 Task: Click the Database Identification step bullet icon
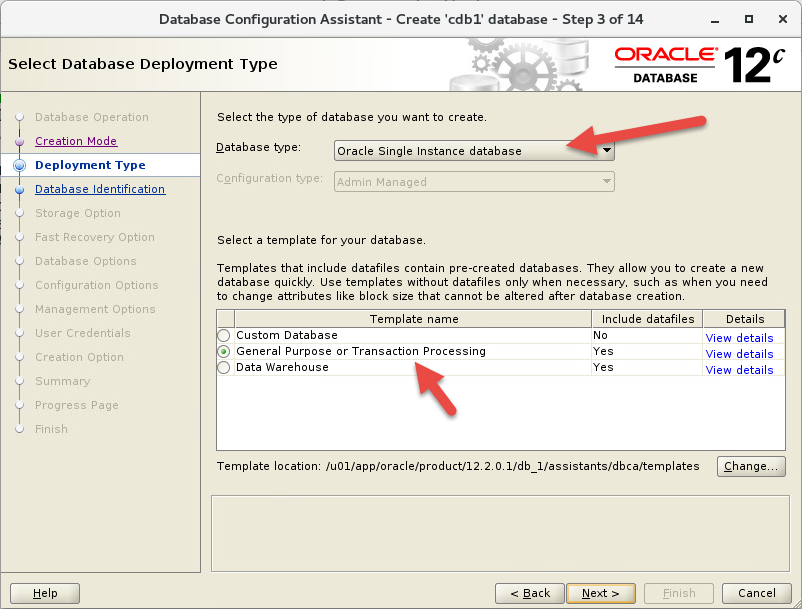[x=19, y=190]
